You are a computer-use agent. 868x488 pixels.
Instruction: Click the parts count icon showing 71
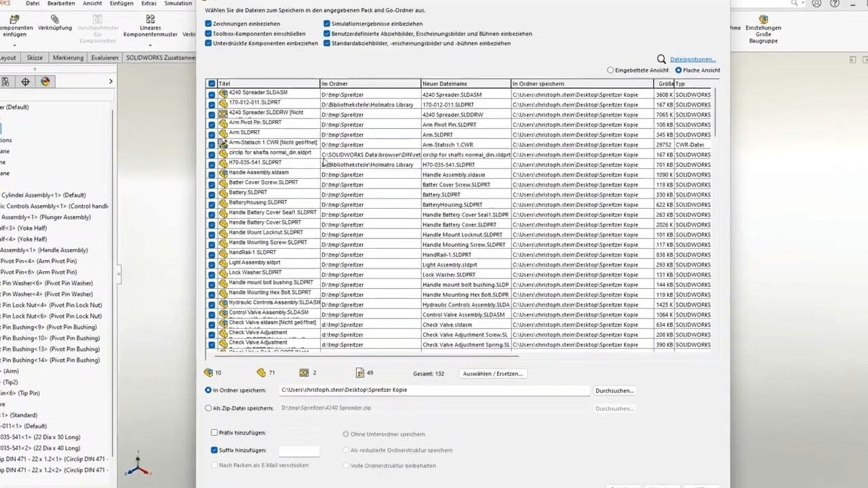[262, 372]
